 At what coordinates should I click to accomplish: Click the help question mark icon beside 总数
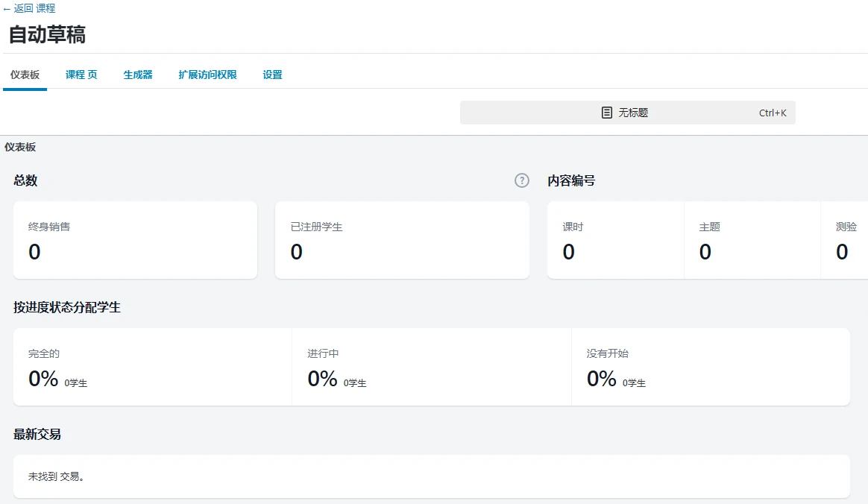click(x=521, y=180)
